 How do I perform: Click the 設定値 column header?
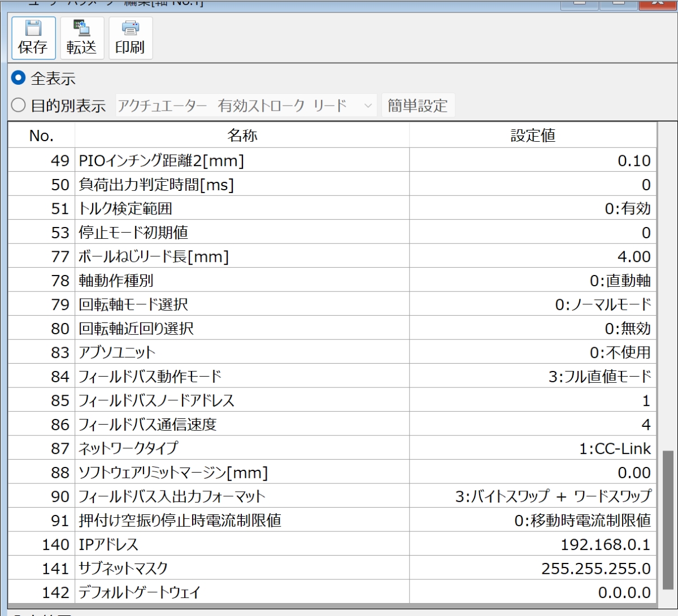coord(531,135)
